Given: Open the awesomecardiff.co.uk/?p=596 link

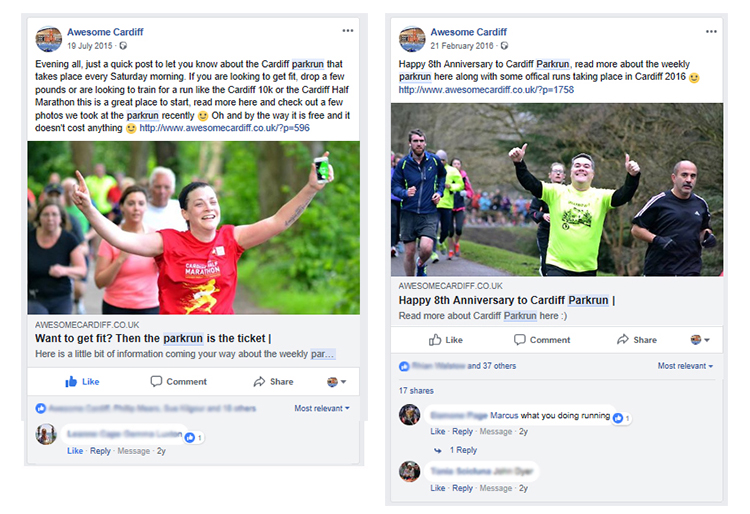Looking at the screenshot, I should tap(224, 128).
